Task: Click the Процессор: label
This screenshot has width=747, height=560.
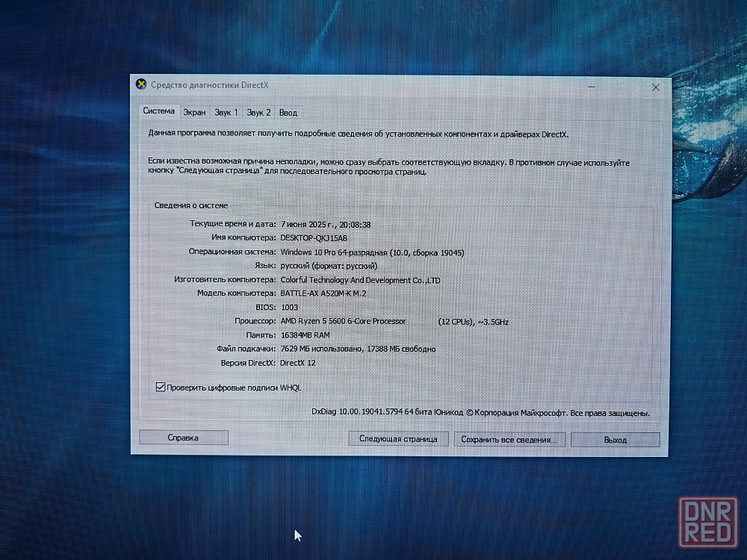Action: pos(255,321)
